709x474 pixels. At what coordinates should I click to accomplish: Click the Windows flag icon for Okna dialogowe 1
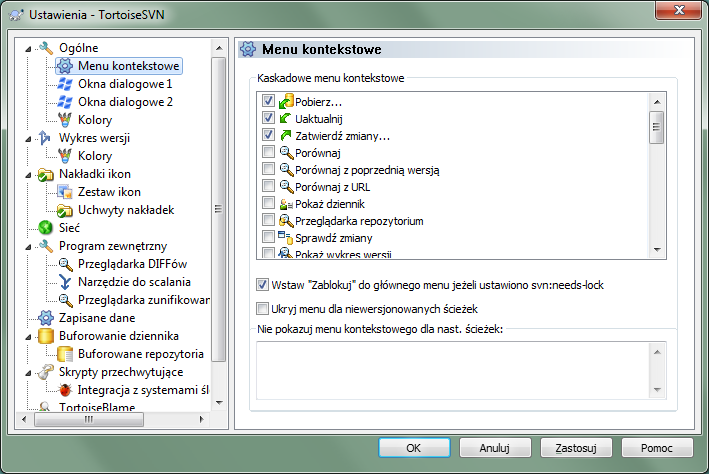(65, 84)
